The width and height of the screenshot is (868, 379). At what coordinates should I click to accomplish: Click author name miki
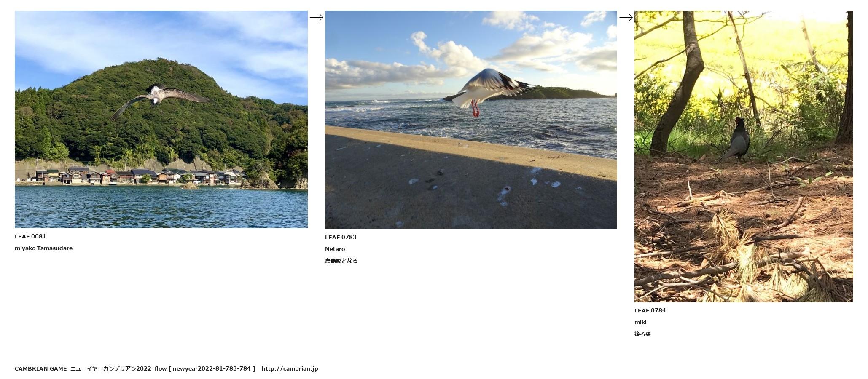point(640,322)
